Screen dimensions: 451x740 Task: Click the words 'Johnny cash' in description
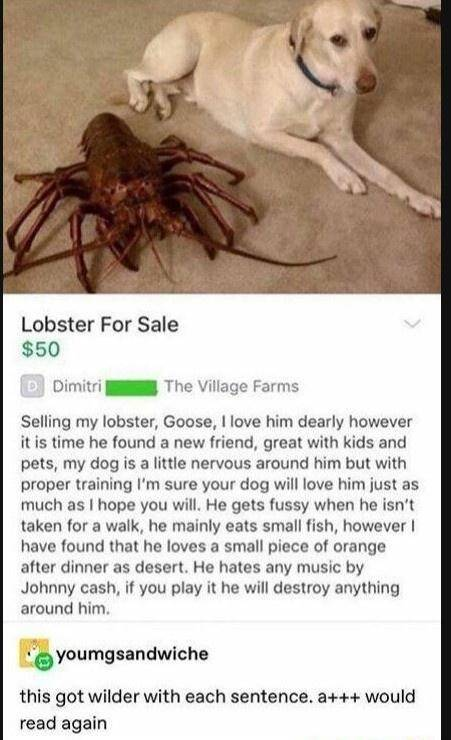(68, 588)
